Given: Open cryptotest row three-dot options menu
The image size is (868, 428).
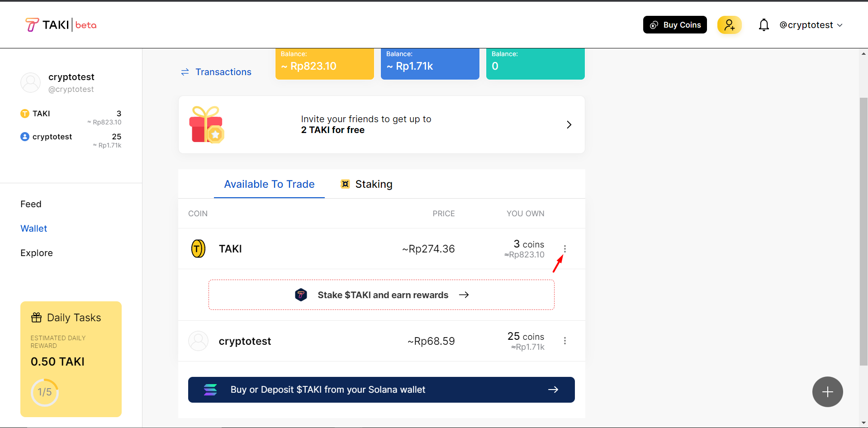Looking at the screenshot, I should point(565,341).
